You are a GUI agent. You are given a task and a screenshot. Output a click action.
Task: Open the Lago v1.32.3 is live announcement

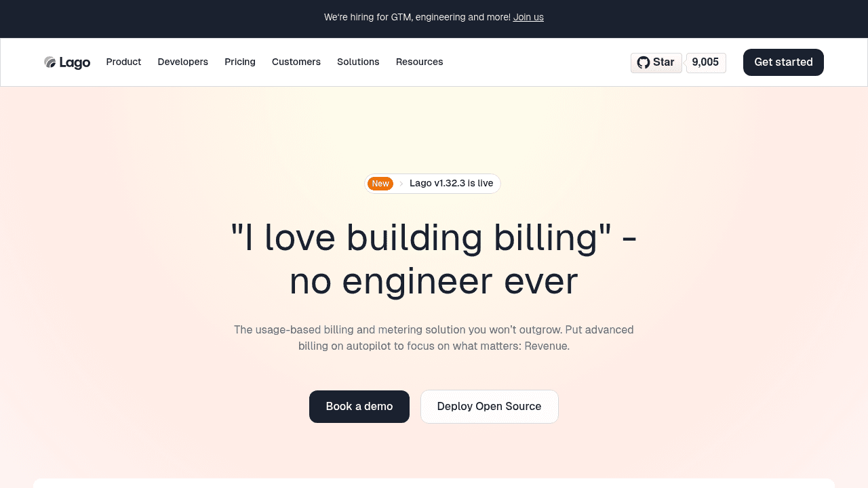(x=452, y=184)
